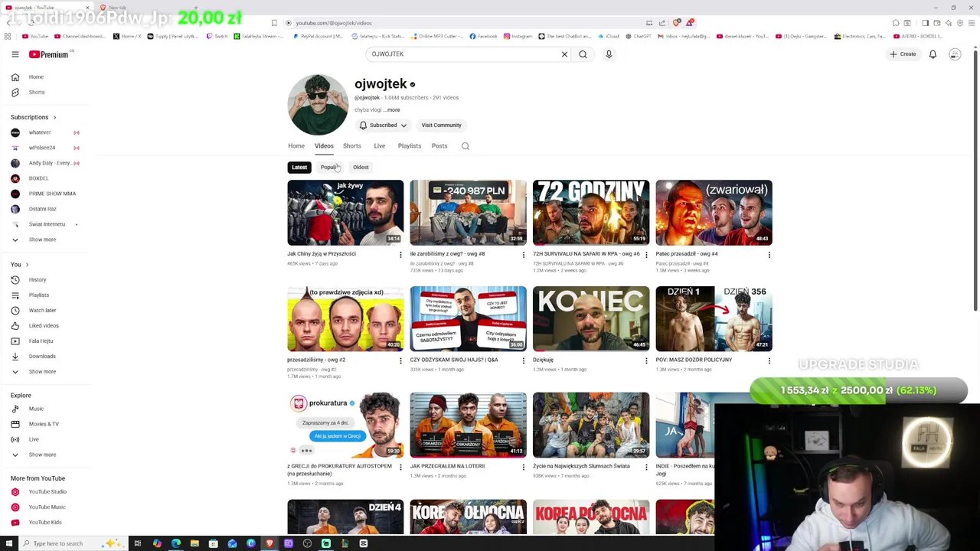This screenshot has height=551, width=980.
Task: Click Visit Community button
Action: [441, 126]
